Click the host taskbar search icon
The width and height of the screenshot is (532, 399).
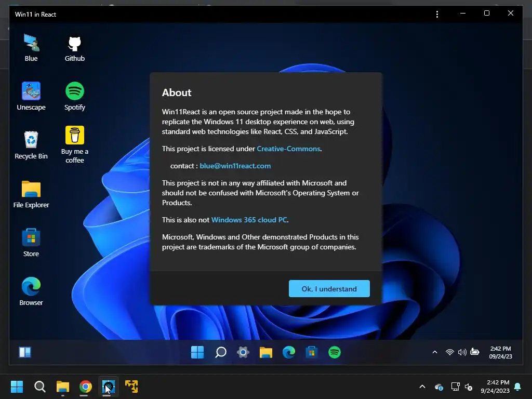click(40, 387)
